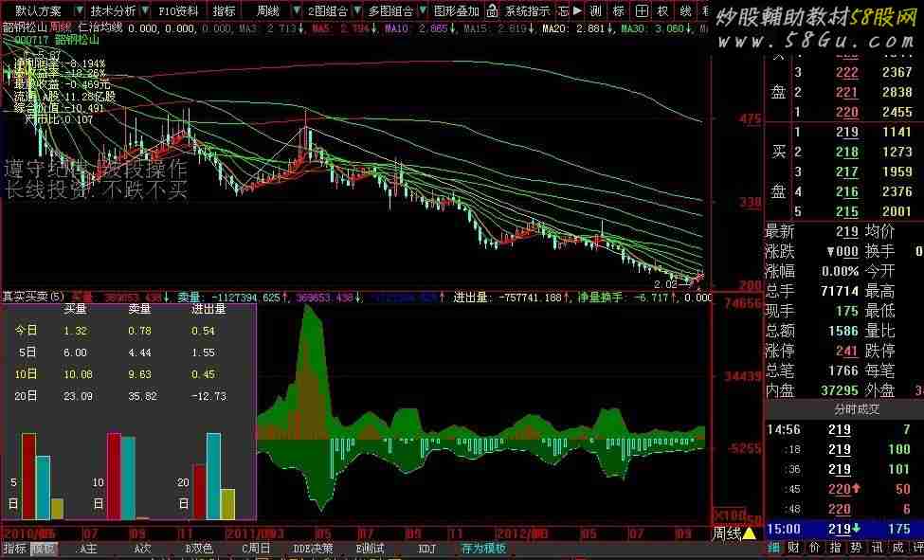Click the cyan 20日 sell volume bar
The width and height of the screenshot is (924, 560).
(213, 476)
